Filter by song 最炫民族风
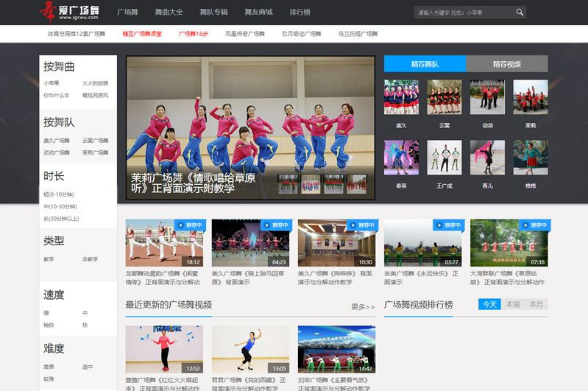The image size is (588, 391). [95, 95]
